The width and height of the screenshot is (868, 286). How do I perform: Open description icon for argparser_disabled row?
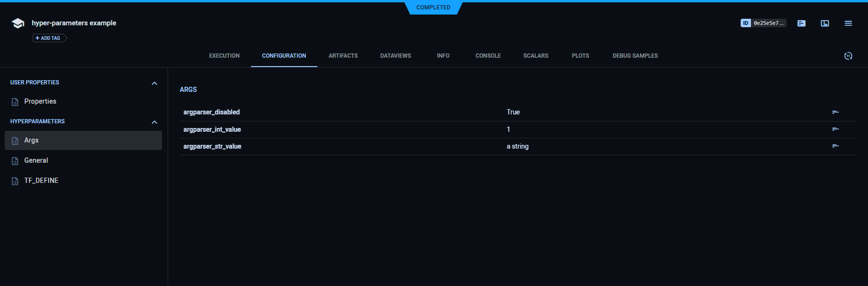835,112
